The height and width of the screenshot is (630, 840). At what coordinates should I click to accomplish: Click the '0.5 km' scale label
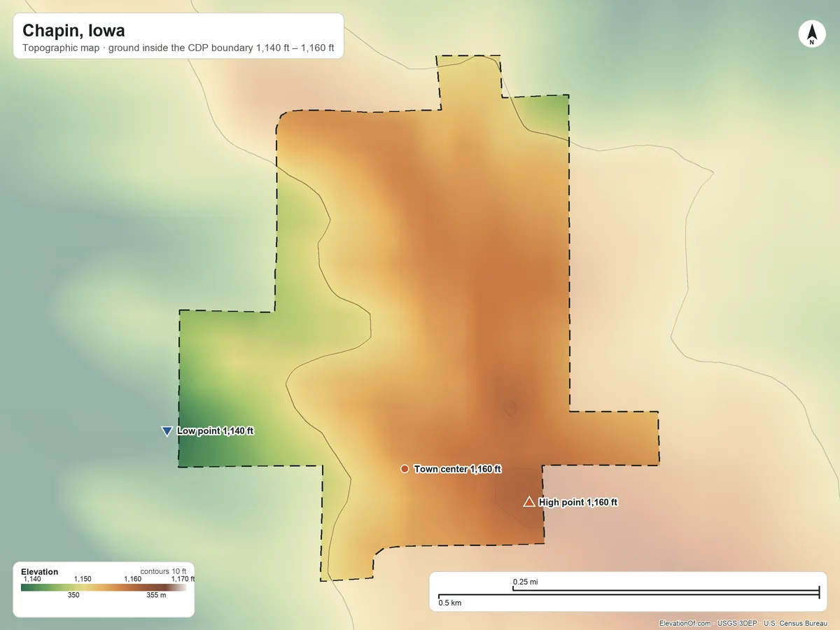coord(449,603)
